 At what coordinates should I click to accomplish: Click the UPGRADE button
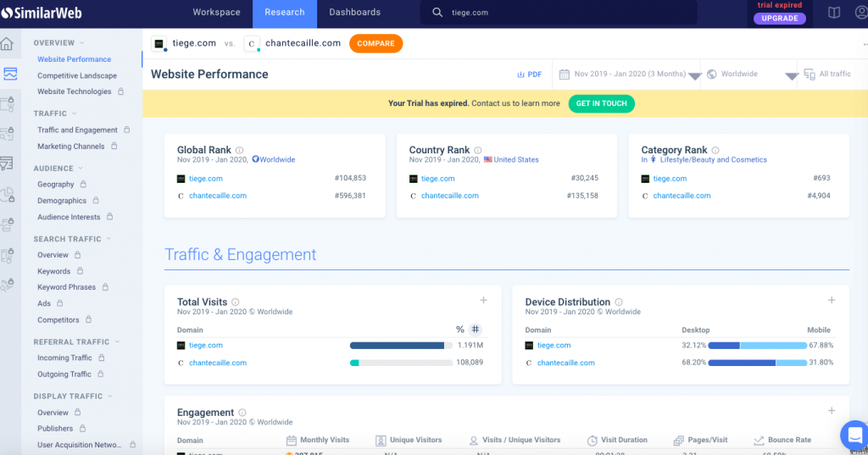780,19
